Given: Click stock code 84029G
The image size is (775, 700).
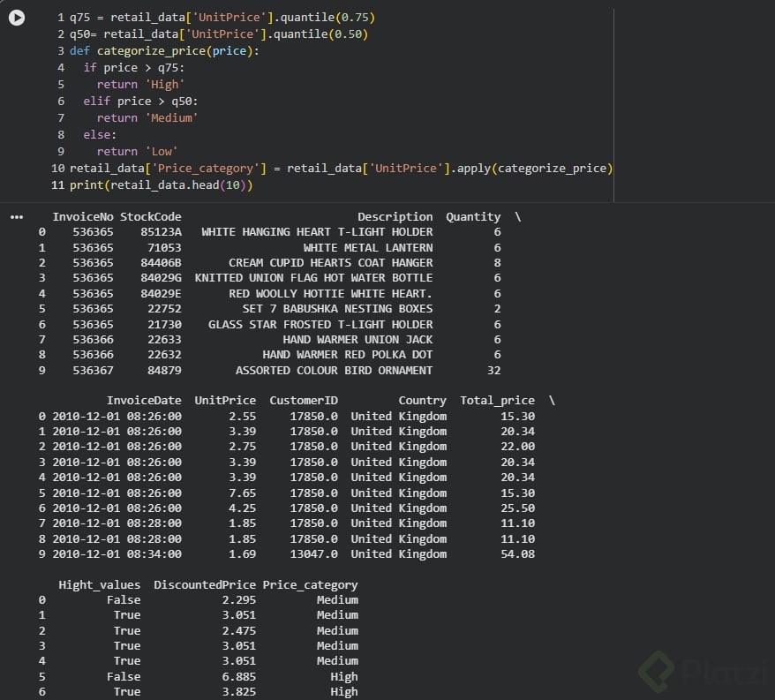Looking at the screenshot, I should 161,278.
